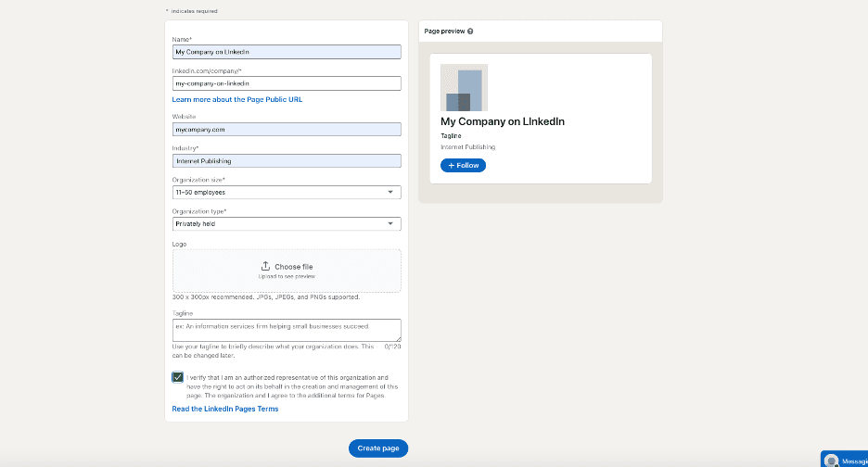Open Learn more about the Page Public URL

(x=236, y=99)
